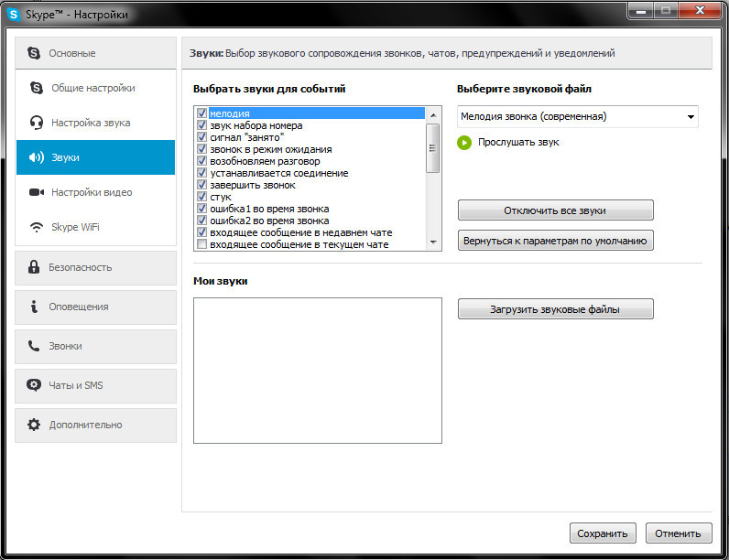Click the Skype logo icon in title bar

click(x=14, y=15)
